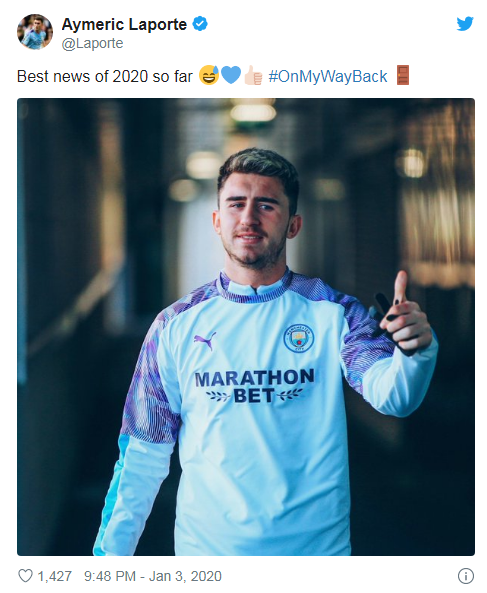This screenshot has height=593, width=487.
Task: Click the 1,427 likes count
Action: tap(54, 576)
